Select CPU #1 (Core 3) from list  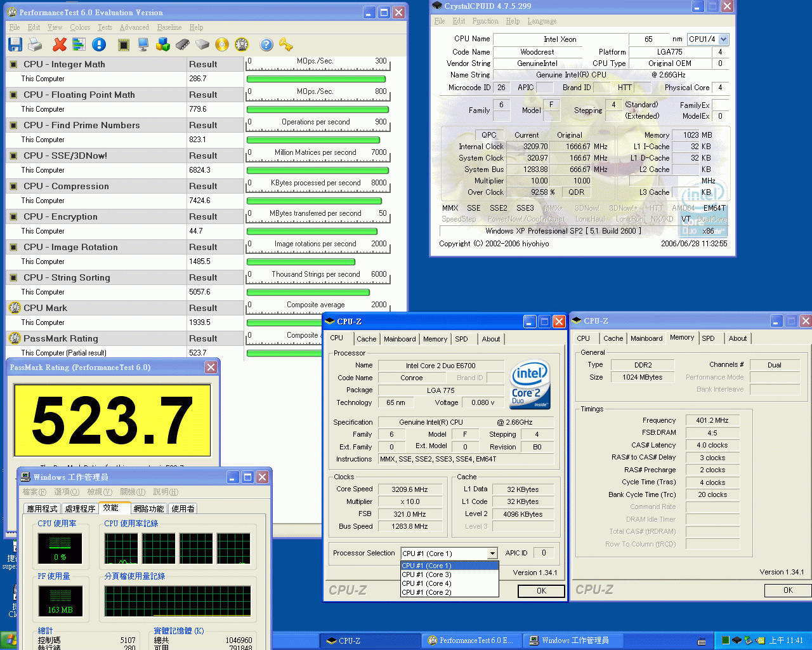[449, 574]
